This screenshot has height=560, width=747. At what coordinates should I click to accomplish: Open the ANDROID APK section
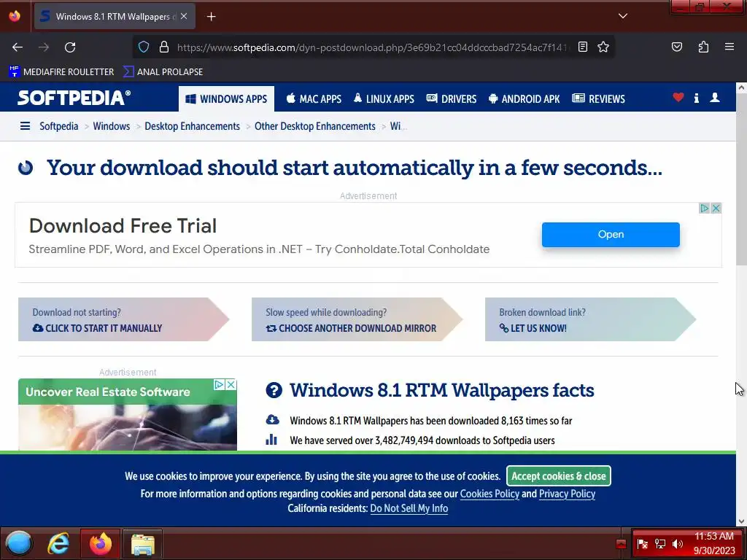tap(525, 99)
